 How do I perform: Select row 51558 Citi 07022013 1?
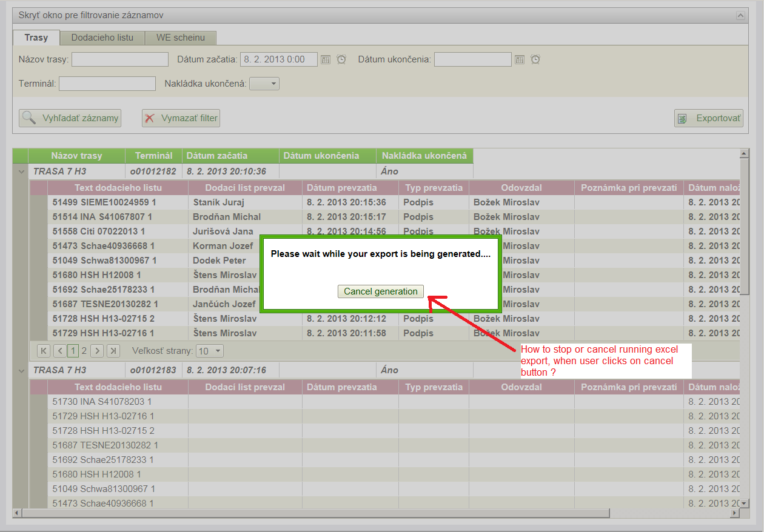[394, 231]
